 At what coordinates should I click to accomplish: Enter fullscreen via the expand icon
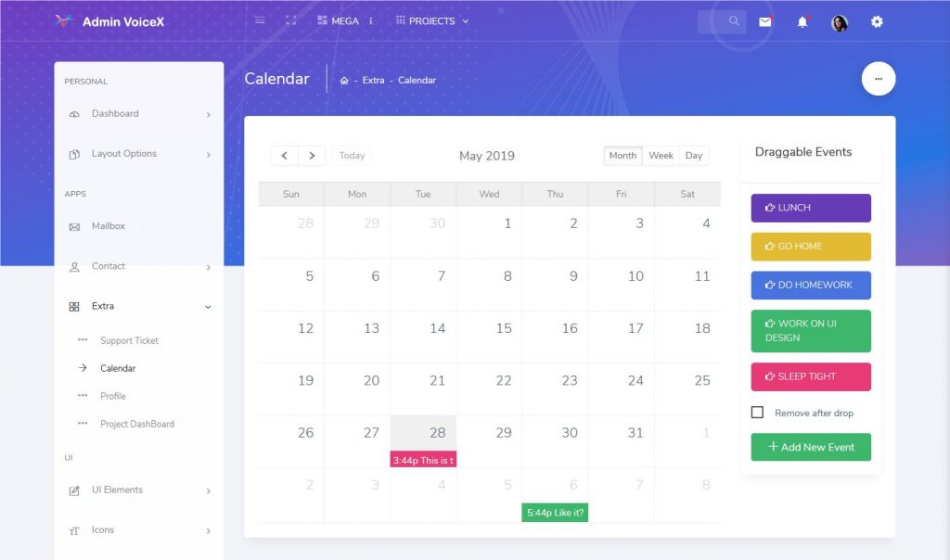[290, 19]
